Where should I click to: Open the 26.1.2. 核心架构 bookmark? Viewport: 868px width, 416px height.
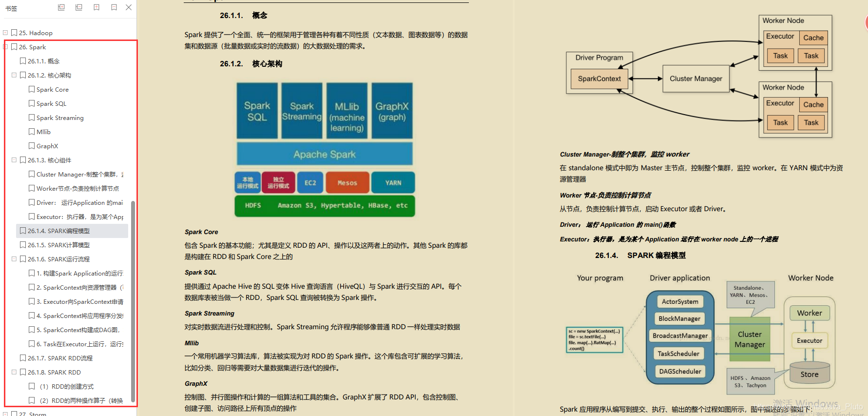click(49, 75)
